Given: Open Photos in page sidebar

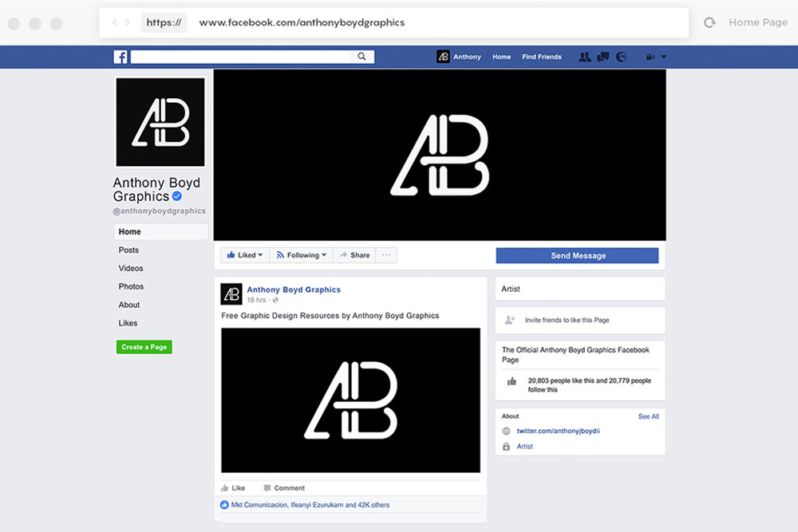Looking at the screenshot, I should (x=132, y=287).
